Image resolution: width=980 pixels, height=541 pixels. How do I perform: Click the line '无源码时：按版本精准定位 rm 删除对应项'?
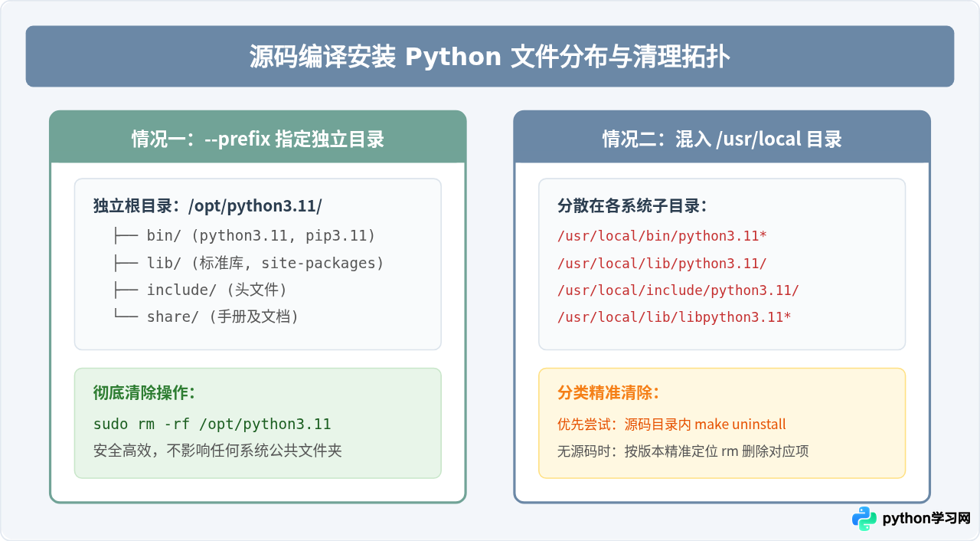coord(683,451)
